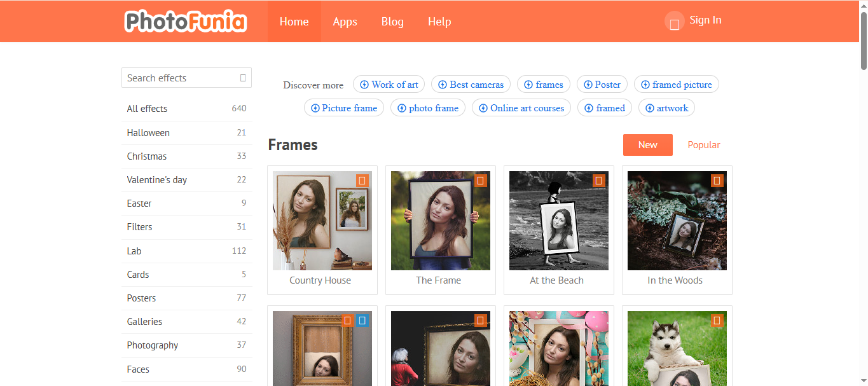Image resolution: width=868 pixels, height=386 pixels.
Task: Click the orange orientation icon on The Frame thumbnail
Action: [480, 180]
